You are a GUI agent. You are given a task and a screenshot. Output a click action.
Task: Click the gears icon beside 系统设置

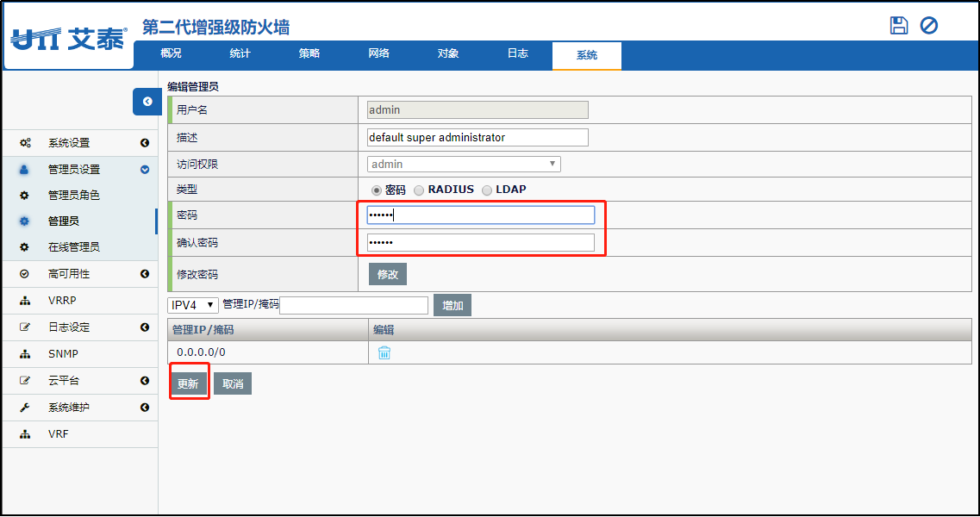25,143
